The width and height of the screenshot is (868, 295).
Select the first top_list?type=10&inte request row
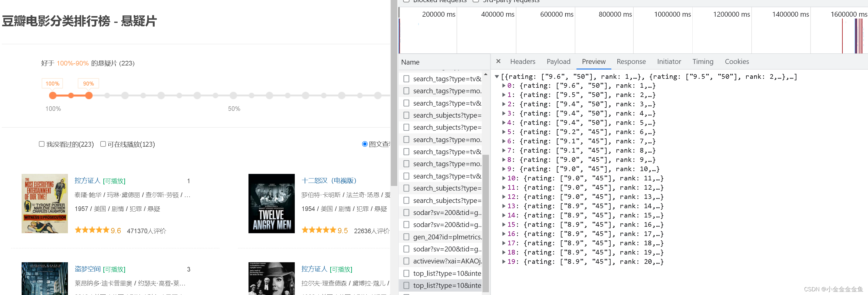click(440, 273)
